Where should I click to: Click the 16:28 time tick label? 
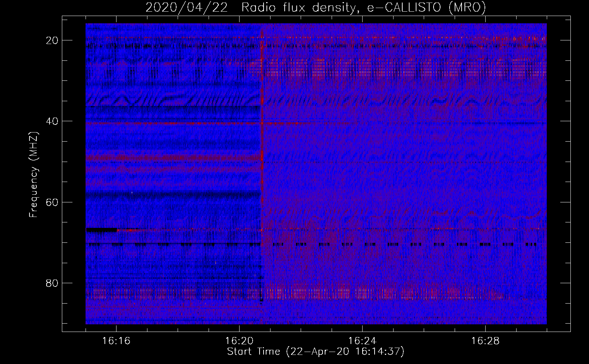tap(485, 341)
